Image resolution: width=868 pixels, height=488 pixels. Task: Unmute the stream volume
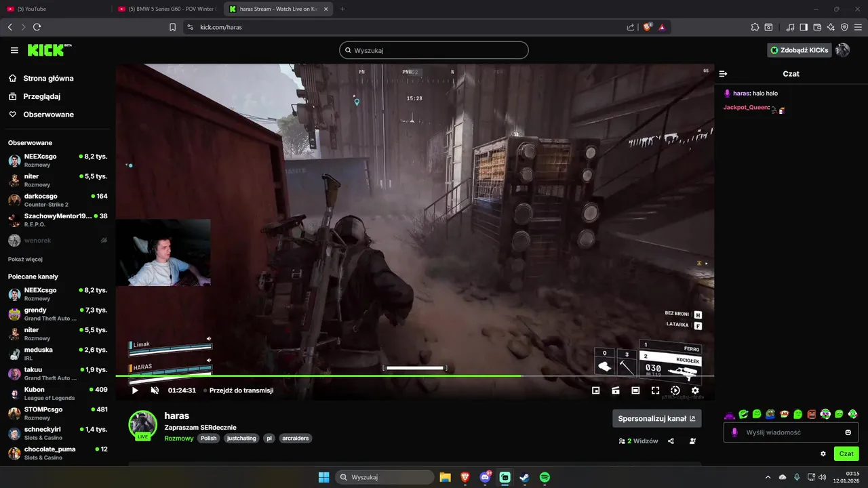[x=155, y=390]
